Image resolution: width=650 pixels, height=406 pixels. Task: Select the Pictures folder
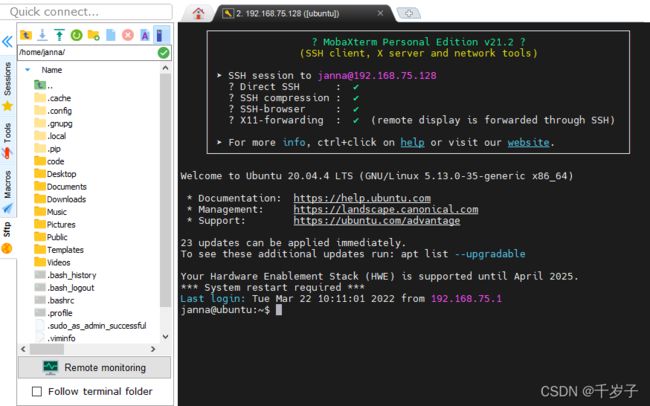pyautogui.click(x=55, y=225)
